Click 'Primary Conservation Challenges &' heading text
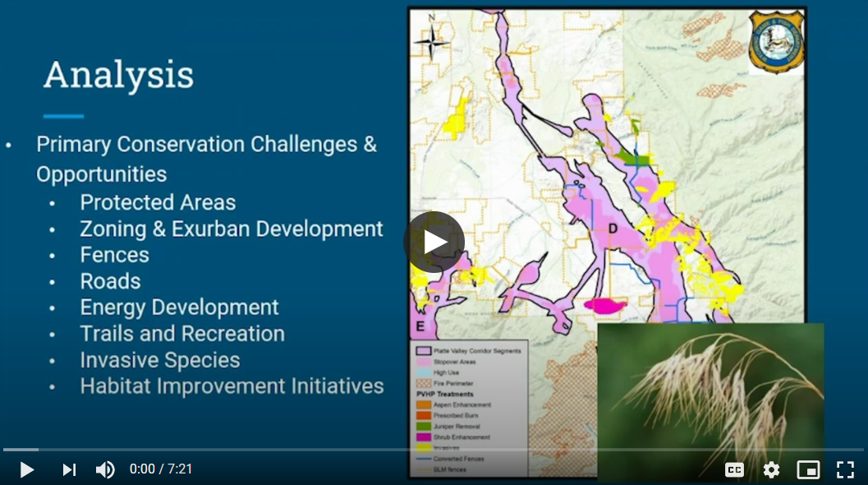Screen dimensions: 868x485 (x=206, y=145)
